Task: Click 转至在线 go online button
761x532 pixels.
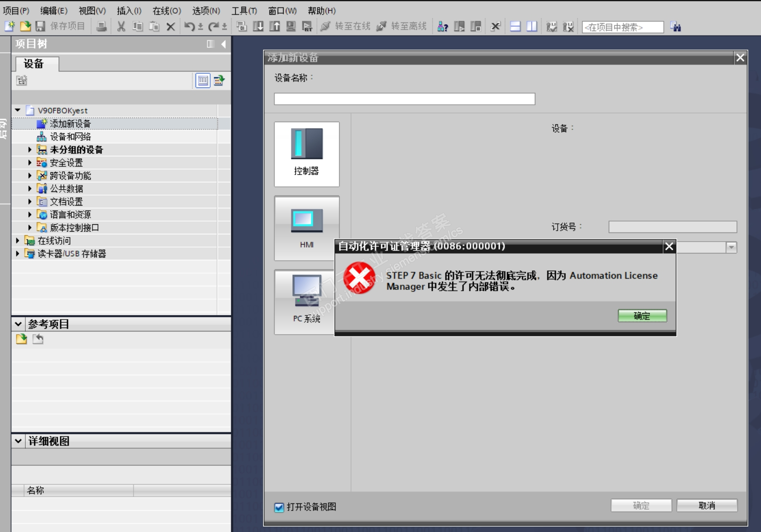Action: click(x=345, y=26)
